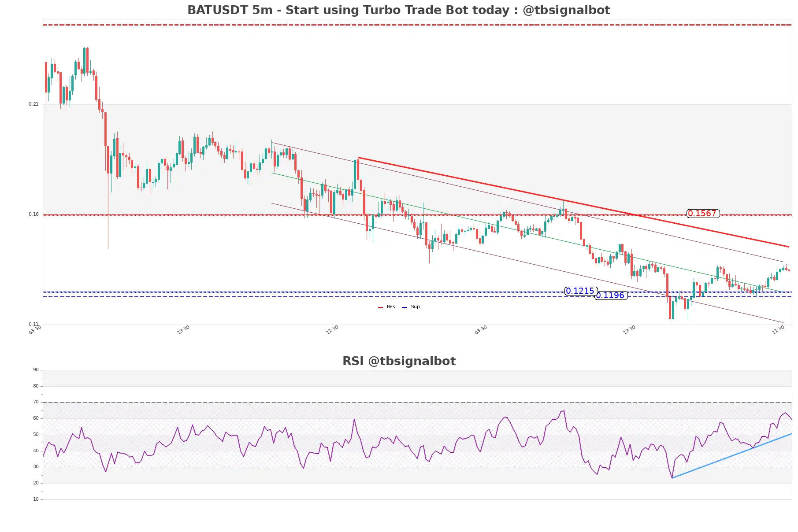The height and width of the screenshot is (532, 798).
Task: Click the RSI 70 axis label
Action: pyautogui.click(x=36, y=402)
